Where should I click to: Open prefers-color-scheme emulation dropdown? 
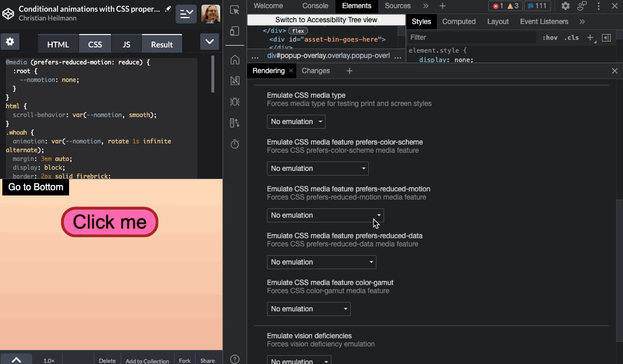point(317,169)
